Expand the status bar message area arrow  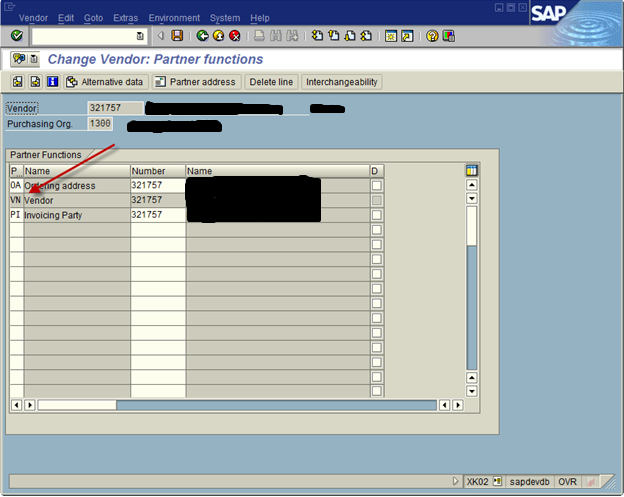pos(455,481)
